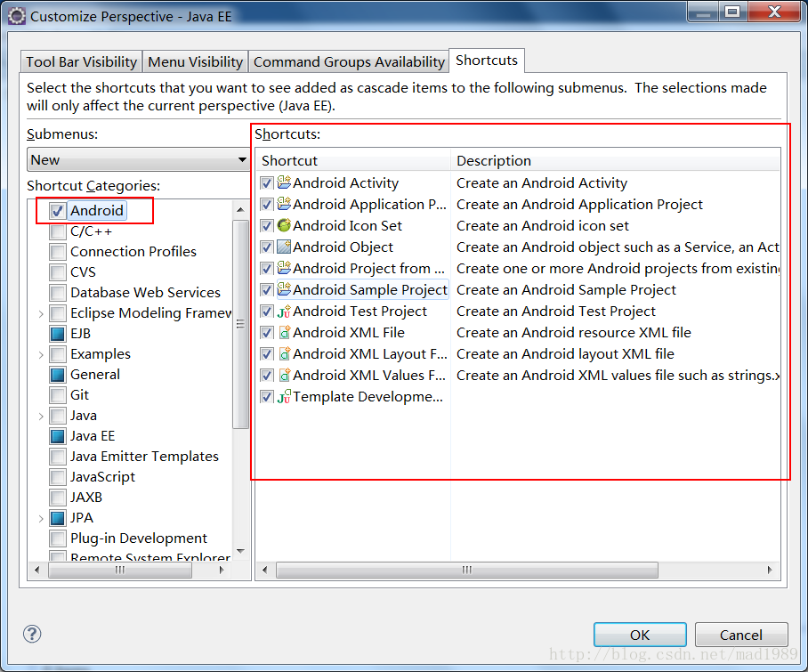Image resolution: width=808 pixels, height=672 pixels.
Task: Switch to Menu Visibility tab
Action: tap(195, 61)
